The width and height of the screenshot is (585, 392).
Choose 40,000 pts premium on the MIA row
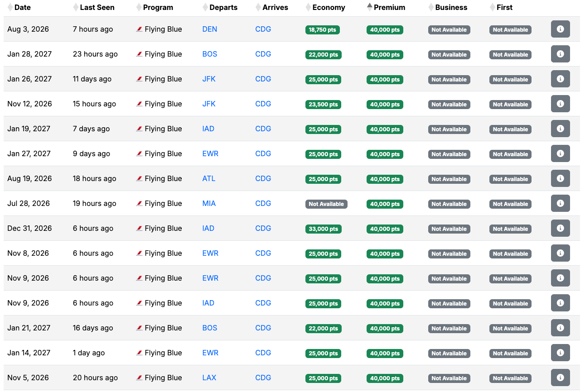pyautogui.click(x=385, y=204)
